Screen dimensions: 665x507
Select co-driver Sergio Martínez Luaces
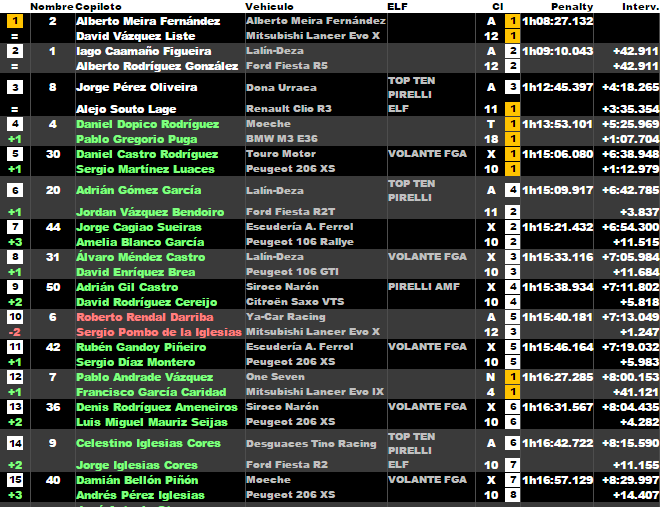[145, 169]
